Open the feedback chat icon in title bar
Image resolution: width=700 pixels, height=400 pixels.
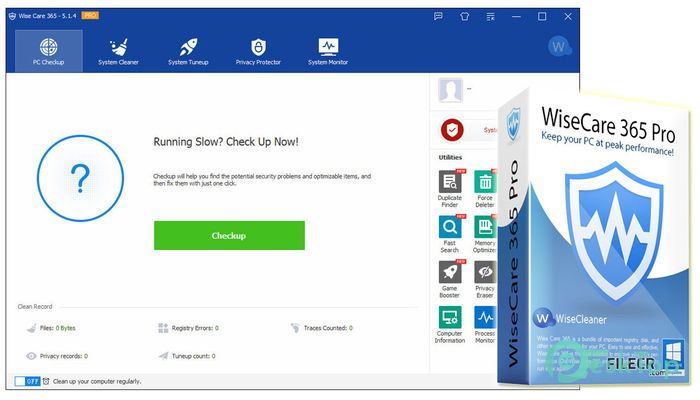(438, 17)
